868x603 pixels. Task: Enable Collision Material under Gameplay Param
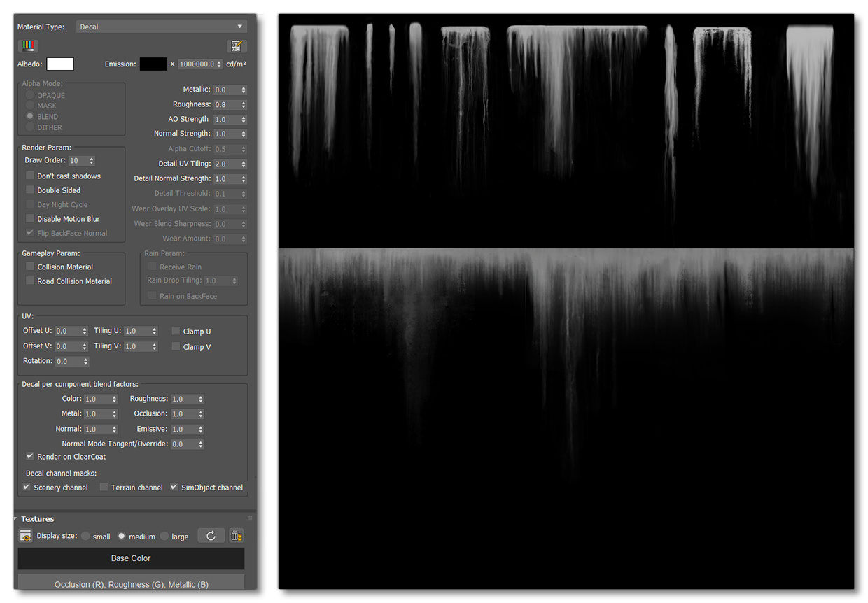[x=29, y=267]
